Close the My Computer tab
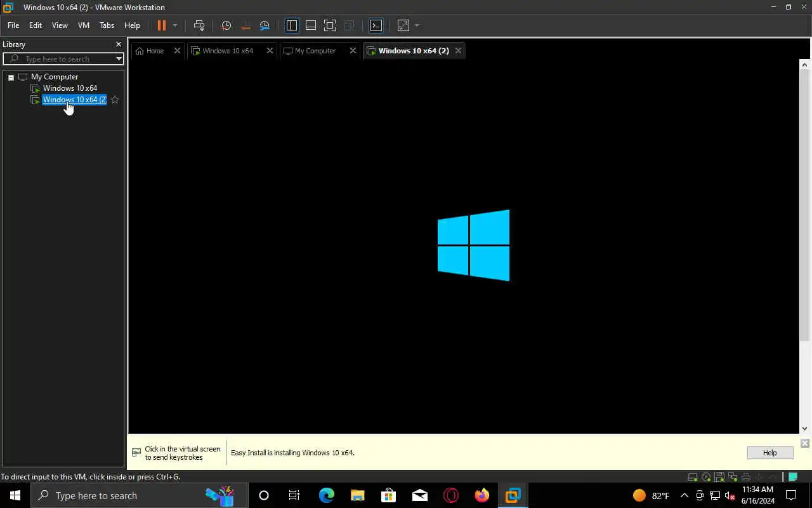This screenshot has width=812, height=508. click(353, 51)
